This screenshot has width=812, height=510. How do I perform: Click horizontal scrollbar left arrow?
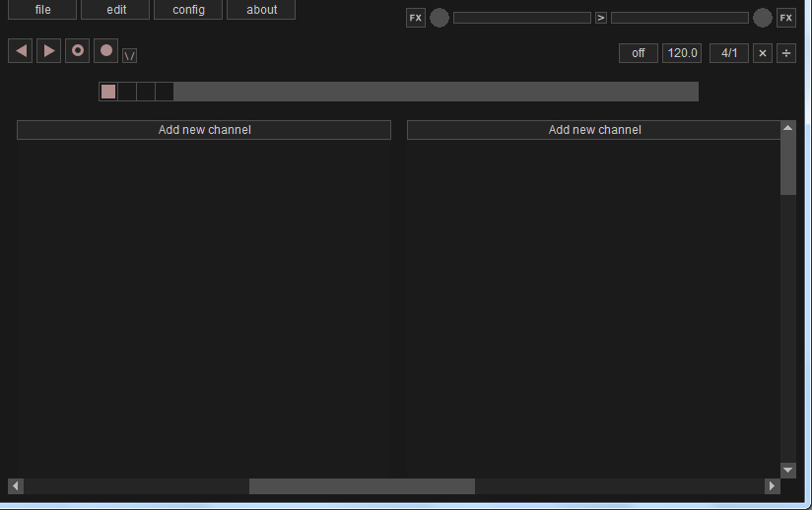tap(16, 486)
